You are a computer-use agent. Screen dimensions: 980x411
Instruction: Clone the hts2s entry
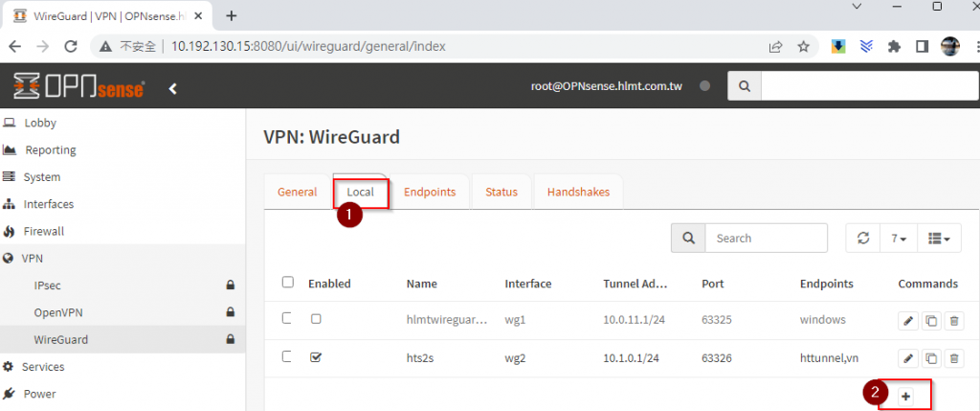(931, 358)
